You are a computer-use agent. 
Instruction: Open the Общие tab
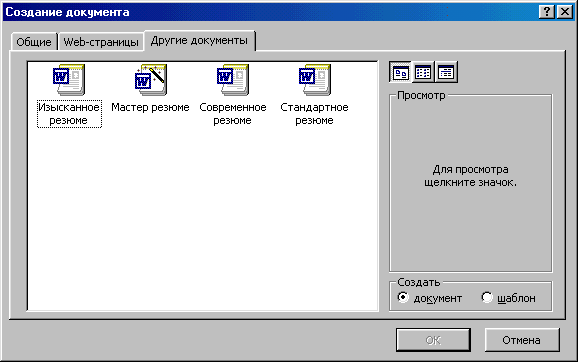(34, 42)
